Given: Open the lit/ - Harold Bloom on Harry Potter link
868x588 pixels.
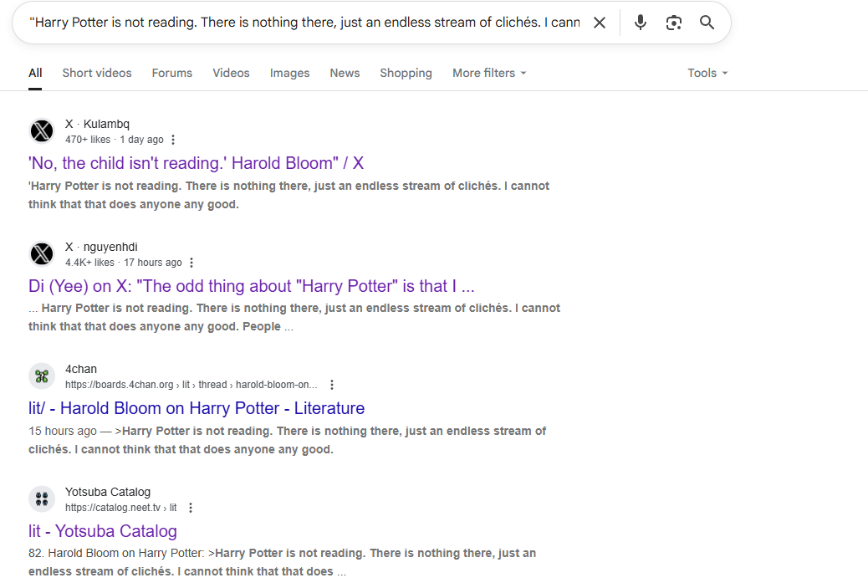Looking at the screenshot, I should tap(197, 409).
